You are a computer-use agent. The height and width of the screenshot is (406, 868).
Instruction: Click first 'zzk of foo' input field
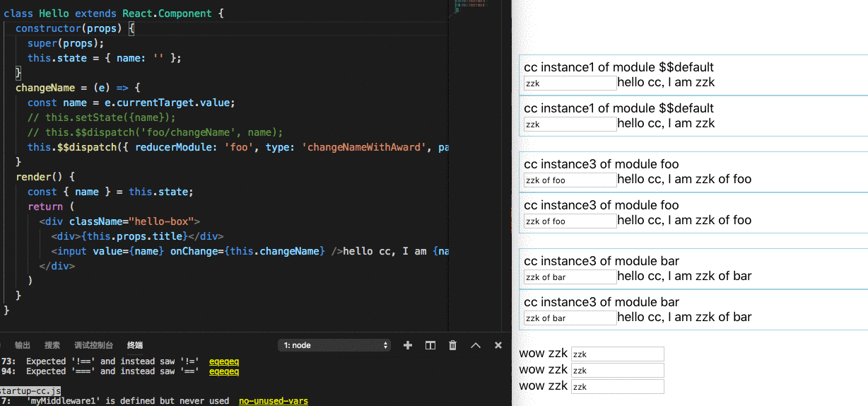click(x=570, y=180)
